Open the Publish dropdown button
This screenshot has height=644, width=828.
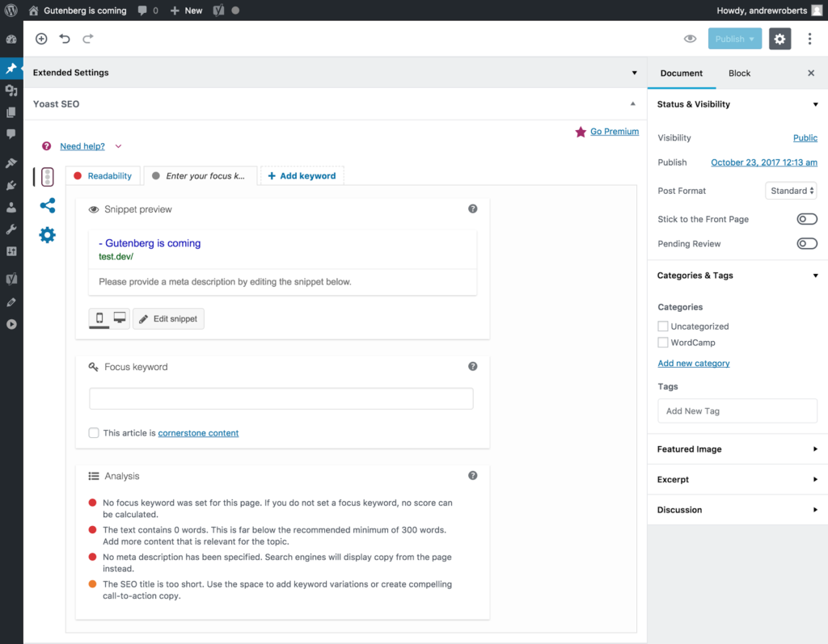click(x=734, y=39)
